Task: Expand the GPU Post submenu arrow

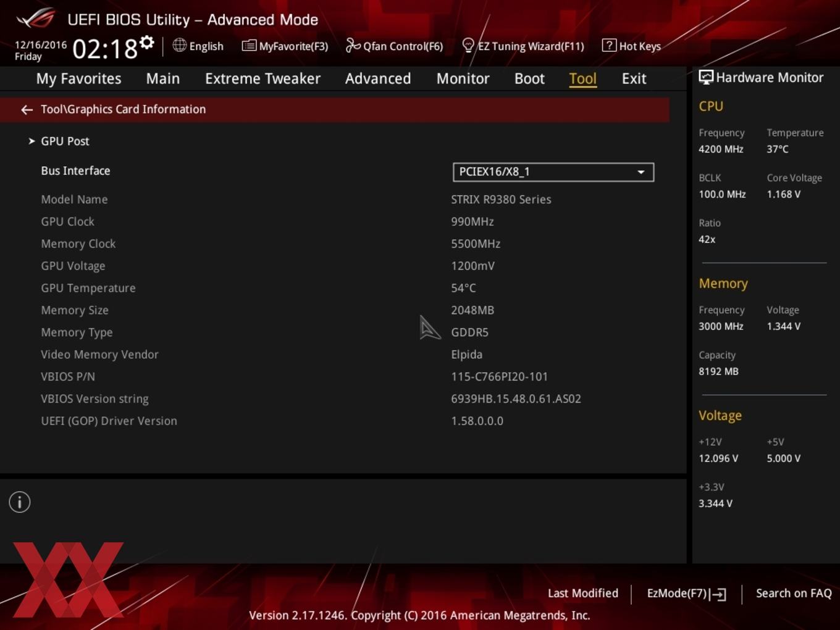Action: click(31, 141)
